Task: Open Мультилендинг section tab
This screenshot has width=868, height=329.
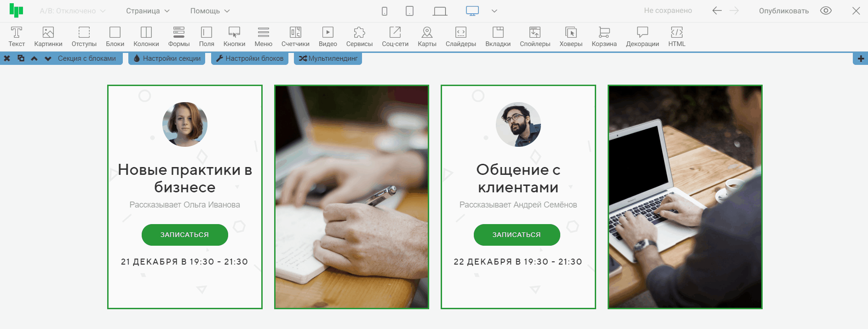Action: [328, 58]
